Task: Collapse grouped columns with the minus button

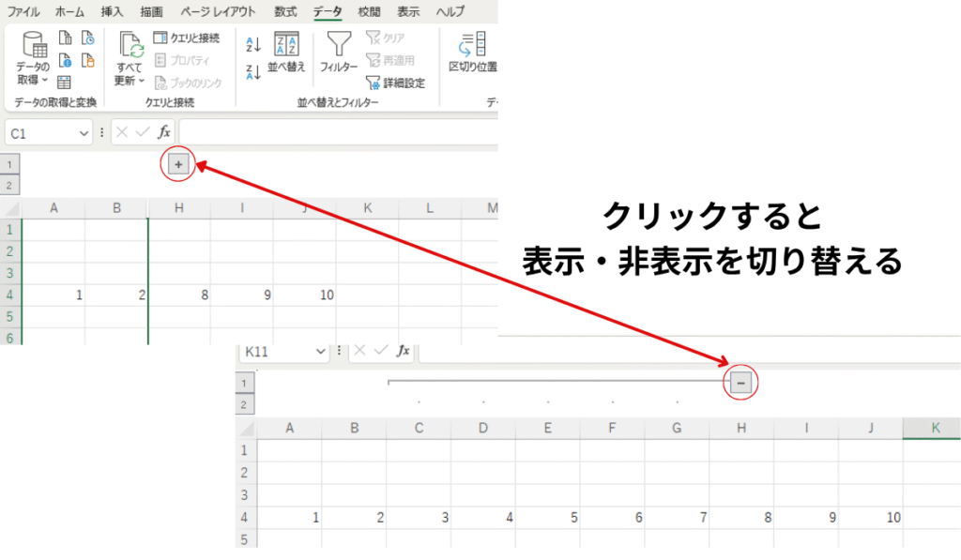Action: tap(740, 382)
